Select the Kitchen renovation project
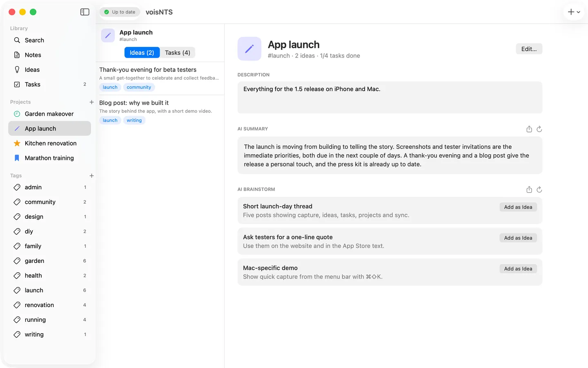588x368 pixels. pyautogui.click(x=49, y=143)
